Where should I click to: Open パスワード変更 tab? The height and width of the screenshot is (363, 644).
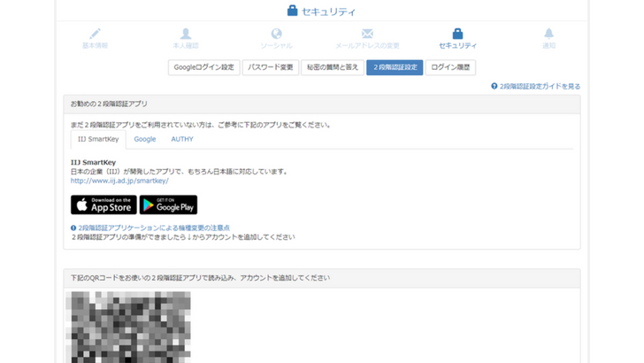pyautogui.click(x=271, y=67)
